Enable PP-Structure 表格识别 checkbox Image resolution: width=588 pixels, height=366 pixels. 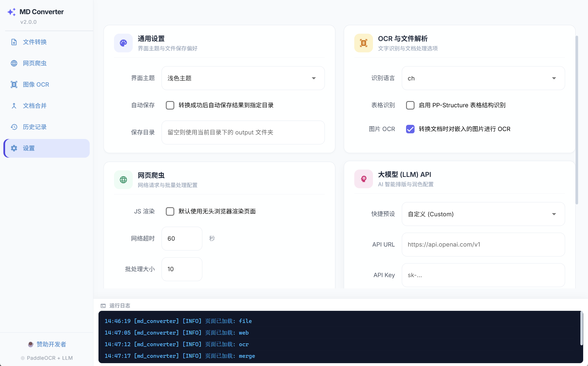410,105
